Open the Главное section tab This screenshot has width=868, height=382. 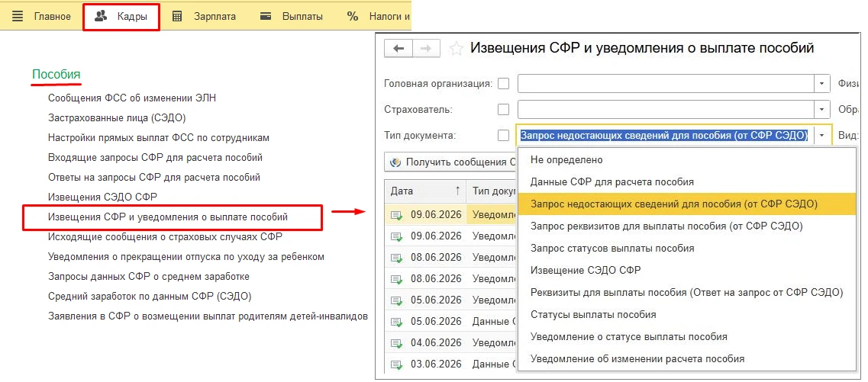pos(53,17)
